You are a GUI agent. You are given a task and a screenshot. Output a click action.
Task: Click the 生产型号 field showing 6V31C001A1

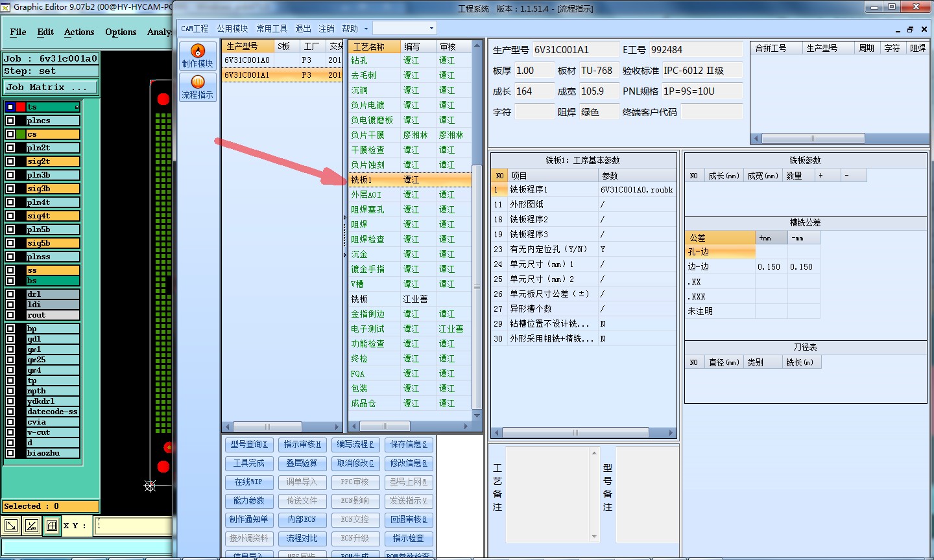(576, 49)
